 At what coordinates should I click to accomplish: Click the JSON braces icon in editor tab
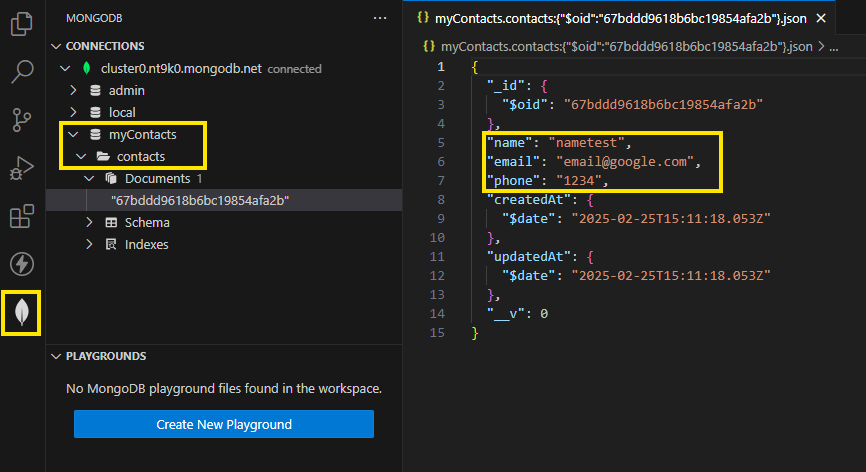423,18
